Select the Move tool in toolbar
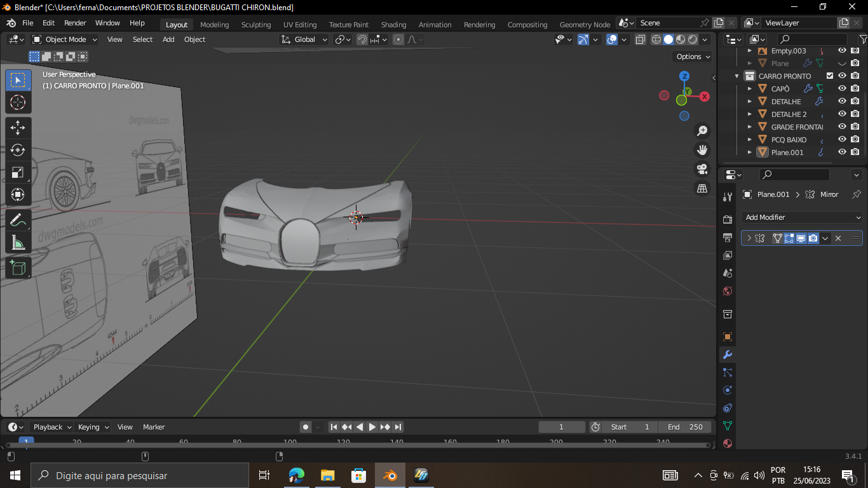 click(x=18, y=126)
